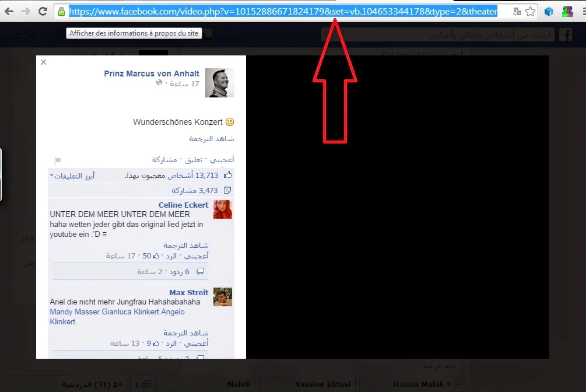Close the video theater with the X

pyautogui.click(x=43, y=62)
